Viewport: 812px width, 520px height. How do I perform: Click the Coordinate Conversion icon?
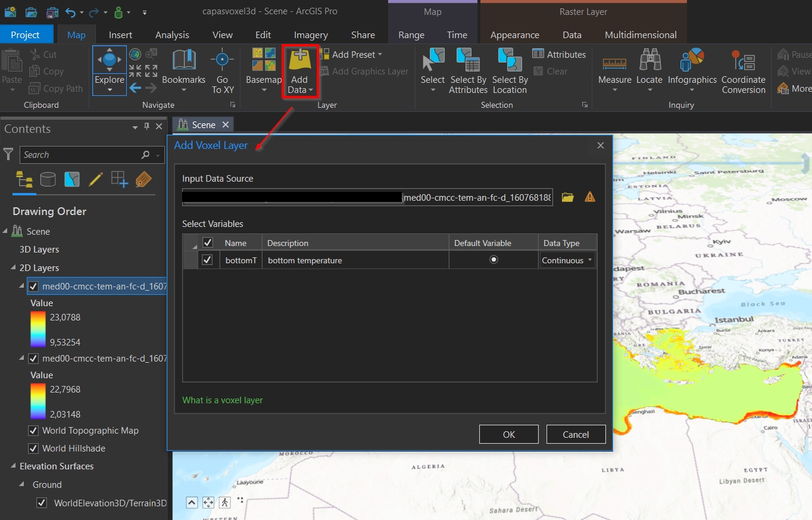(x=743, y=60)
